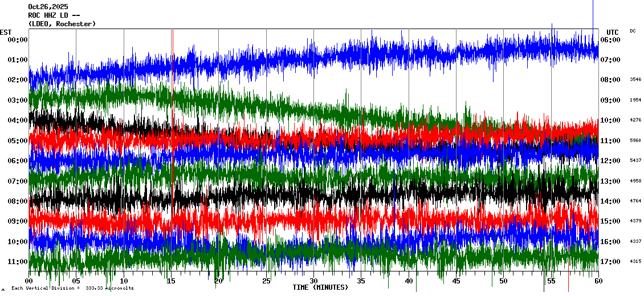Click the EST axis heading
The height and width of the screenshot is (296, 644).
6,32
